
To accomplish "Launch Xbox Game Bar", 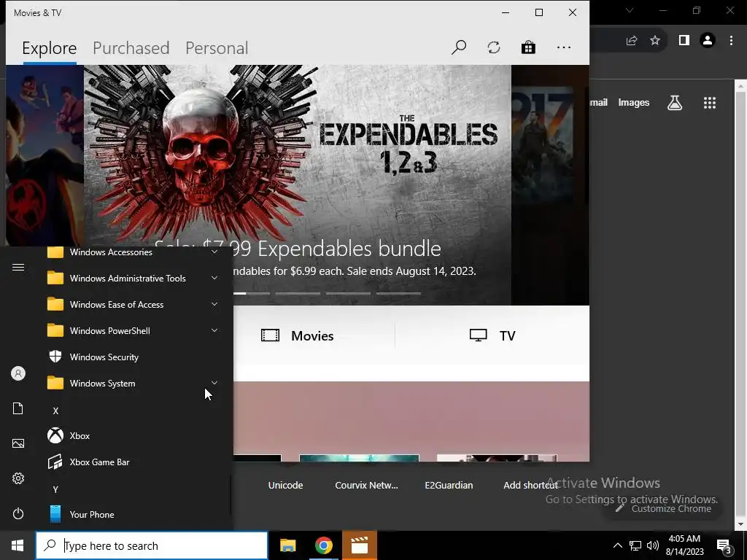I will 133,462.
